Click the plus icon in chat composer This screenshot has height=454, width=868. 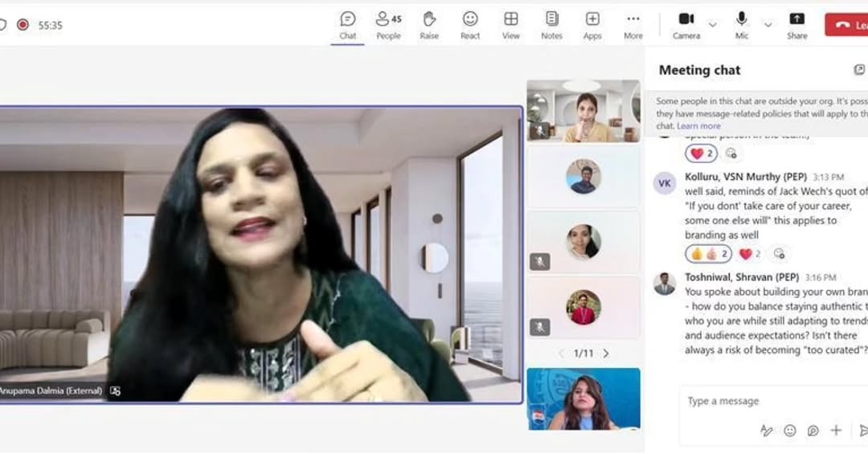point(836,431)
